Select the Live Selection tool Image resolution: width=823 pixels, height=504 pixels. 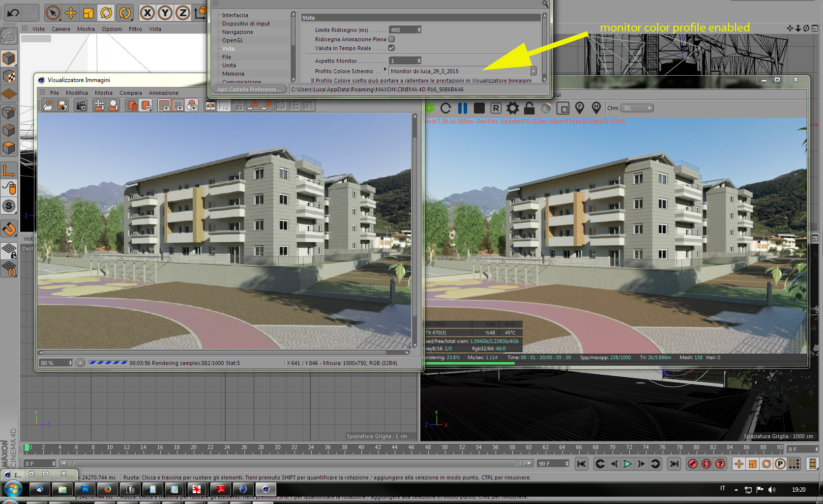coord(53,13)
